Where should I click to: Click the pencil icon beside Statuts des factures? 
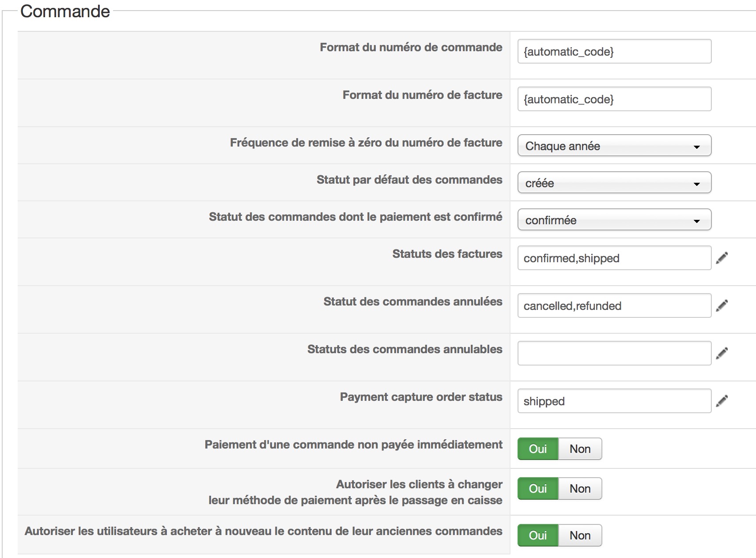click(722, 258)
